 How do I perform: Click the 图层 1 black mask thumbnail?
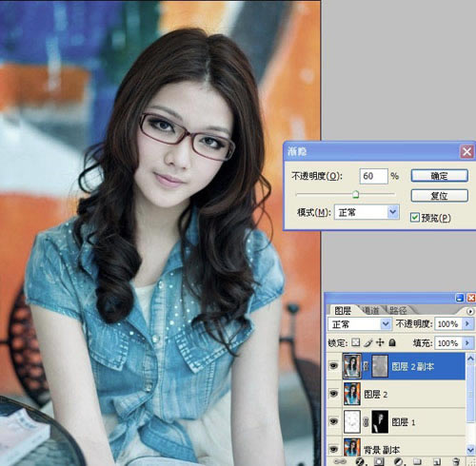[380, 421]
